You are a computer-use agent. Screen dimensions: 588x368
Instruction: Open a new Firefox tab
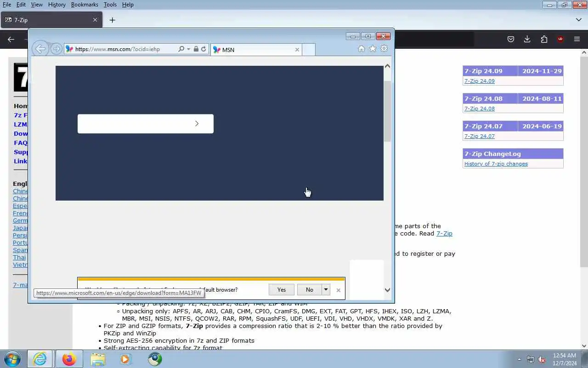(112, 20)
